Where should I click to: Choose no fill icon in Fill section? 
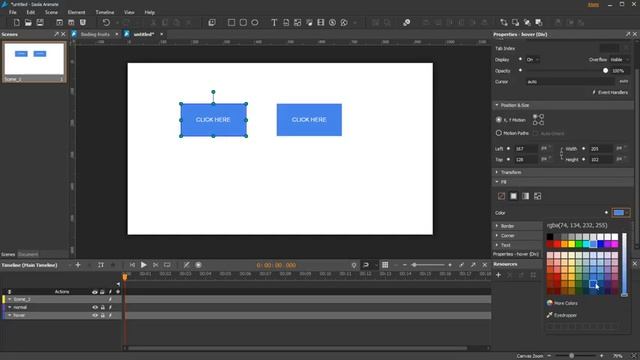[x=502, y=196]
